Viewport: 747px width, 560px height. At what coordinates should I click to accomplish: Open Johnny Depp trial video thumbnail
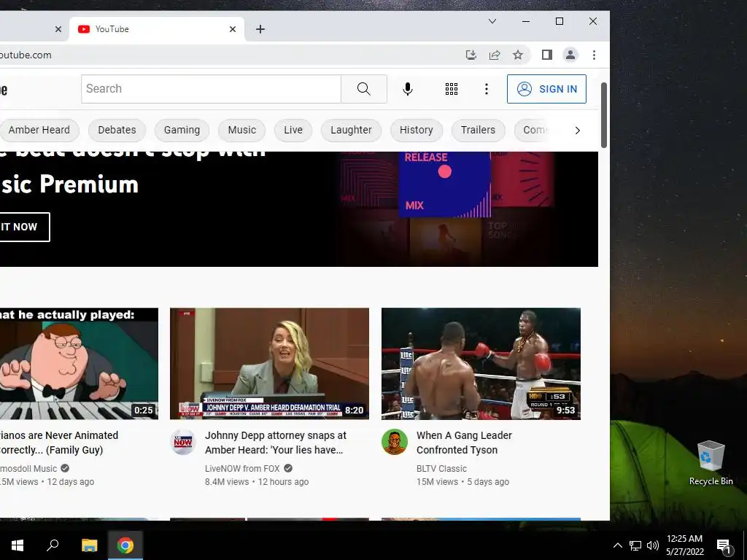[269, 364]
